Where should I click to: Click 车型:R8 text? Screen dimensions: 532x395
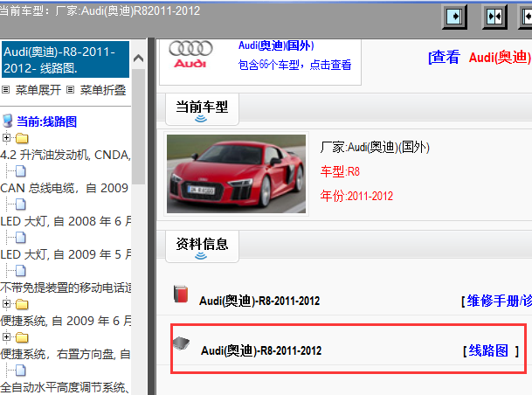click(340, 171)
